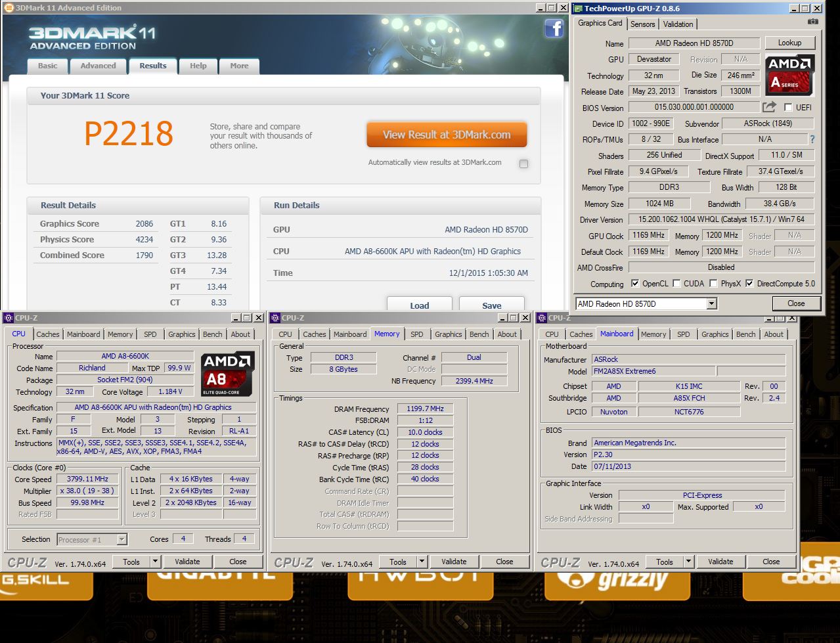Click the right CPU-Z window title icon
Image resolution: width=840 pixels, height=643 pixels.
point(542,318)
